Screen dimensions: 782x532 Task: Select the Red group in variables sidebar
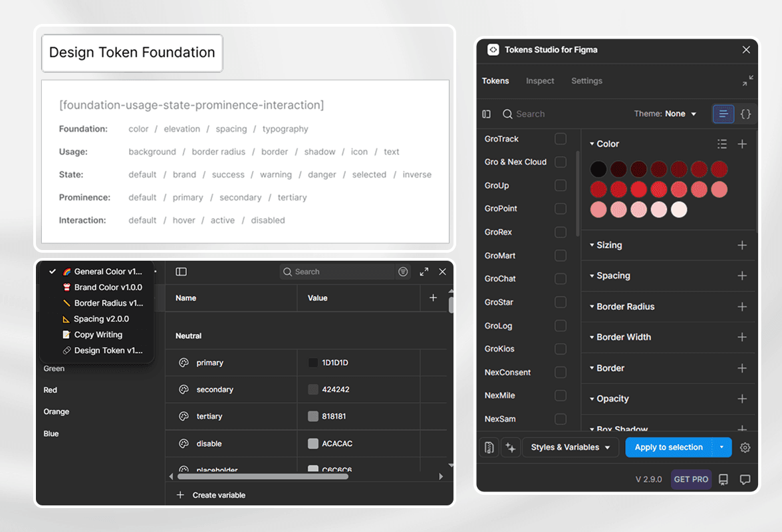tap(51, 390)
